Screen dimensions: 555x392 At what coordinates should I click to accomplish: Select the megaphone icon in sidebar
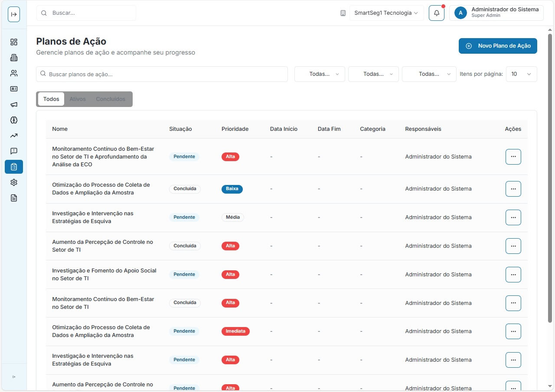(x=14, y=104)
